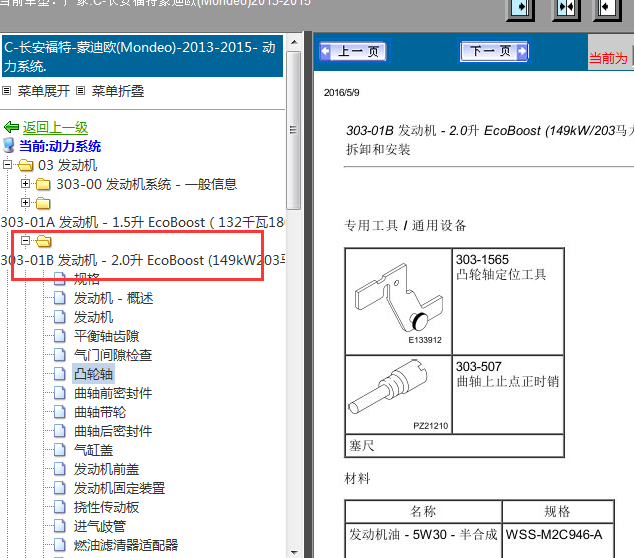Click the small icon before 菜单展开
Viewport: 634px width, 558px height.
tap(6, 91)
